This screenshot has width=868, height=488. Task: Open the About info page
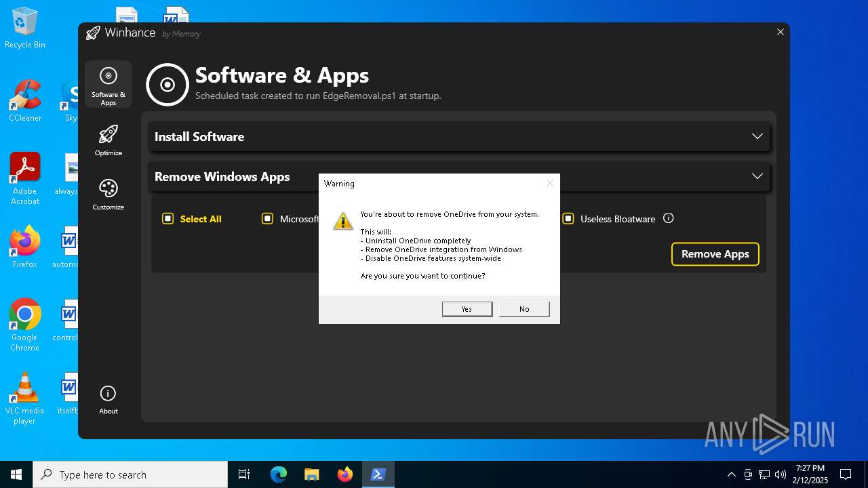(x=108, y=400)
